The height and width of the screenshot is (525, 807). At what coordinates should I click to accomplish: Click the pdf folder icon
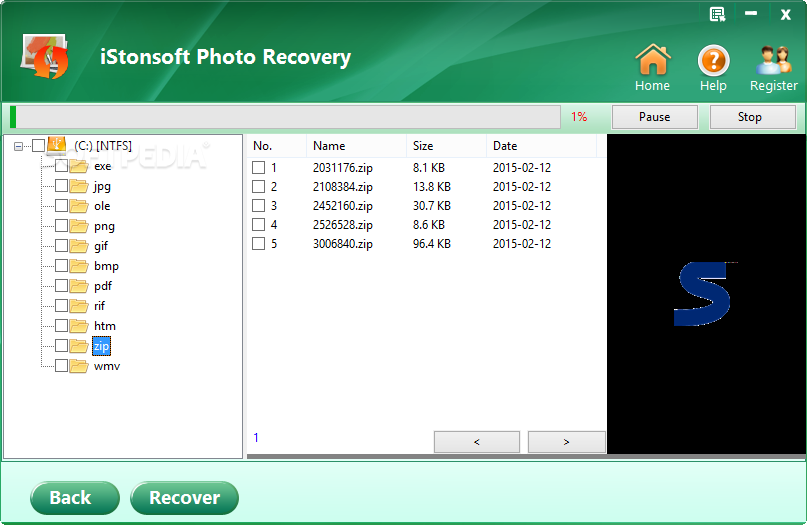[x=79, y=286]
